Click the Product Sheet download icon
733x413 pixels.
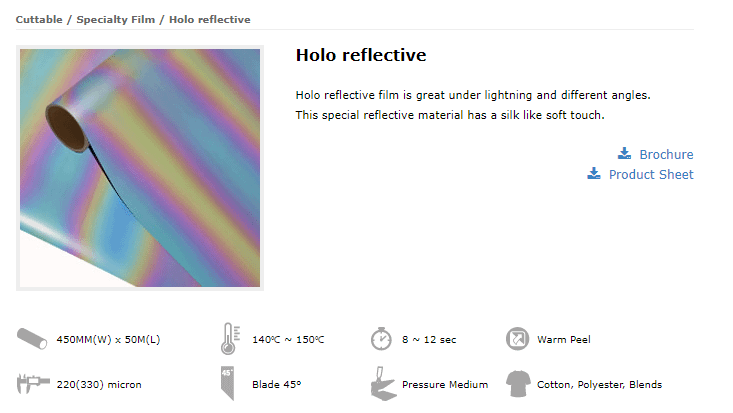coord(594,174)
